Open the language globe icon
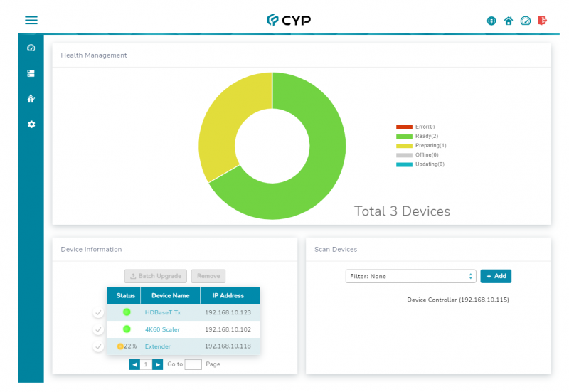Screen dimensions: 569x392 491,21
